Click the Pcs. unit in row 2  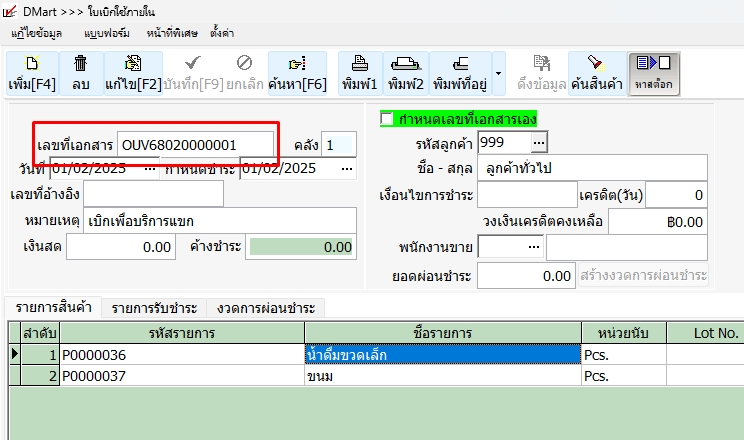coord(623,376)
